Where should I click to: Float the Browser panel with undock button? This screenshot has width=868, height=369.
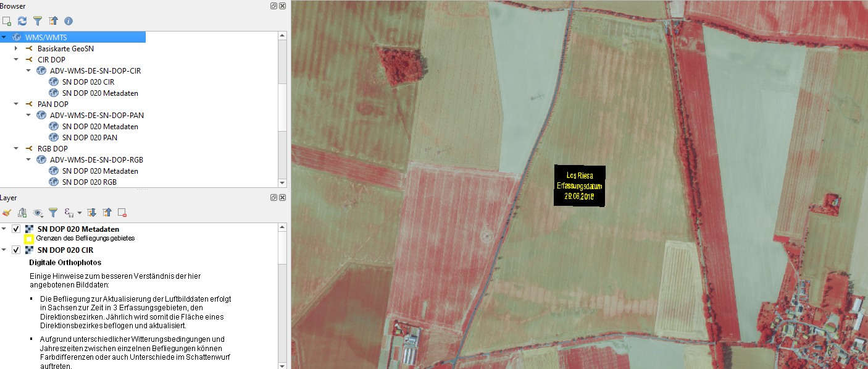pos(273,6)
